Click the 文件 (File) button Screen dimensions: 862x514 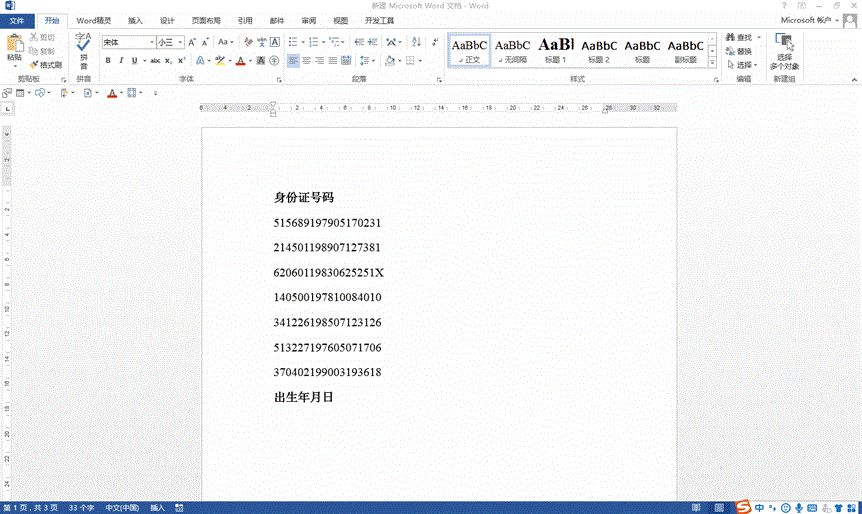[17, 20]
